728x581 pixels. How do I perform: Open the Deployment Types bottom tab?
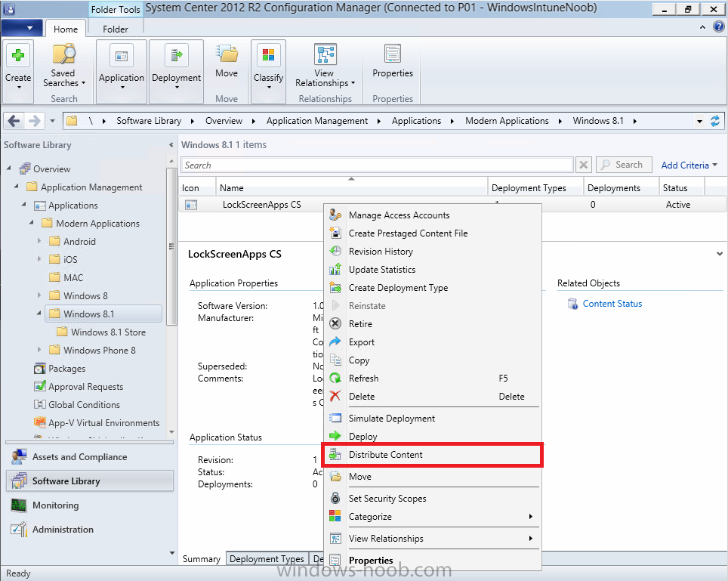coord(267,558)
